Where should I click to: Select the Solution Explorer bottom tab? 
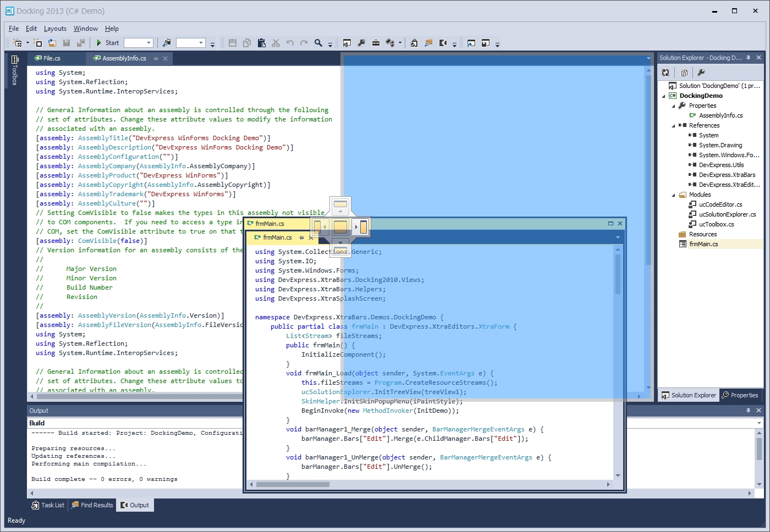click(689, 395)
